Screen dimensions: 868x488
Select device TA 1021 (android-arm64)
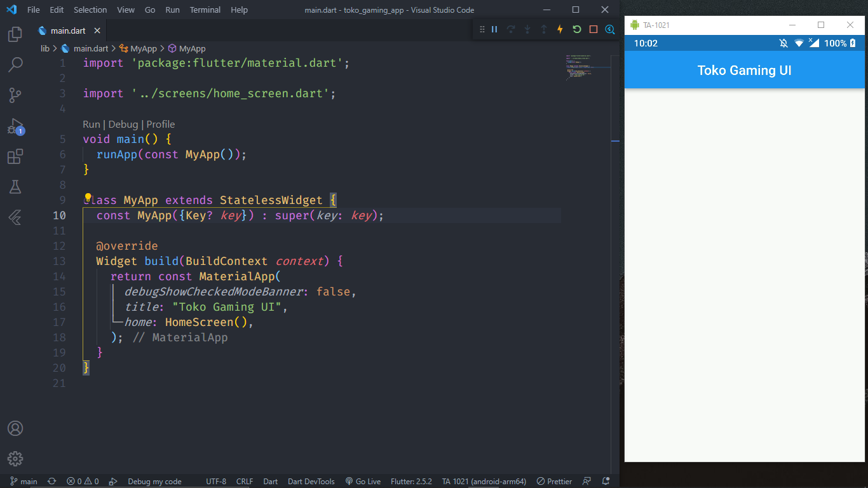[484, 481]
